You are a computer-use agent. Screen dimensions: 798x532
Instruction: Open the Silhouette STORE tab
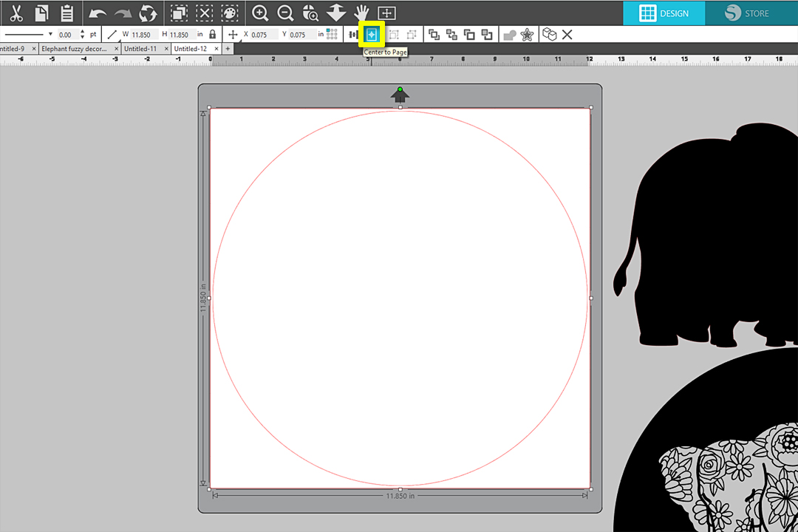pyautogui.click(x=751, y=13)
